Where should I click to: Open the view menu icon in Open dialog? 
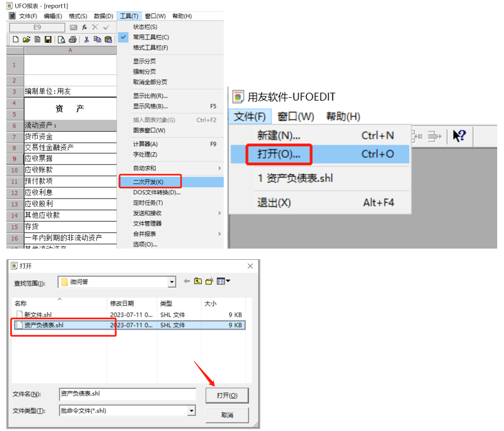(223, 281)
